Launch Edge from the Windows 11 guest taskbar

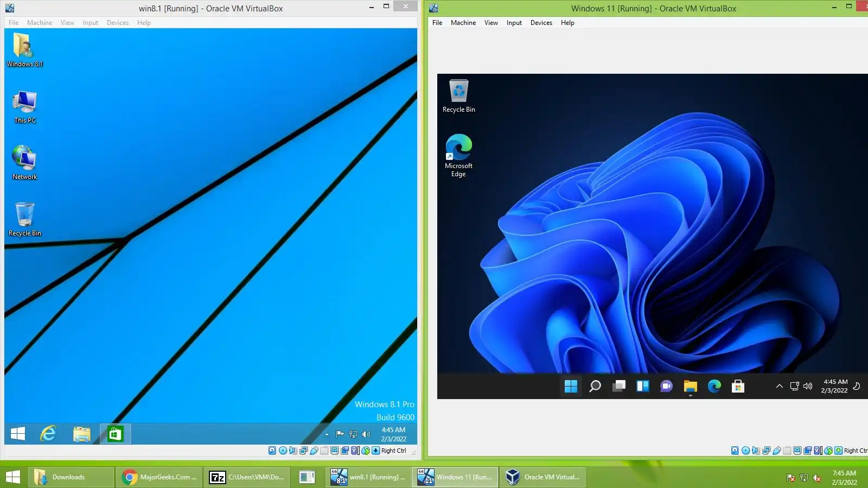pyautogui.click(x=714, y=386)
